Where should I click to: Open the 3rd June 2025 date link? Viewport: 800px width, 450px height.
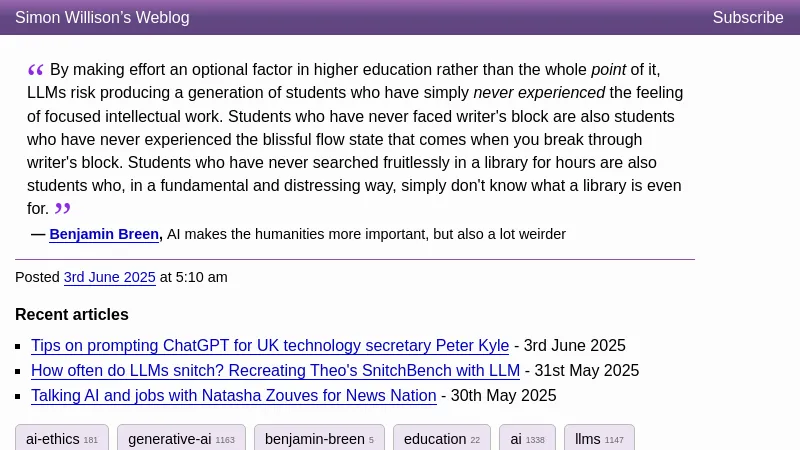(109, 277)
